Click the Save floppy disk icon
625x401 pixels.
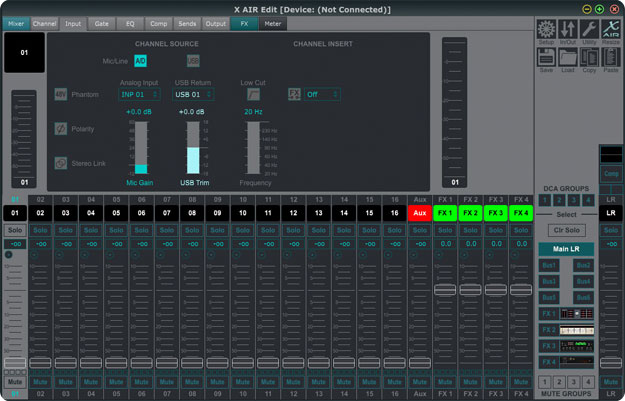[x=546, y=57]
